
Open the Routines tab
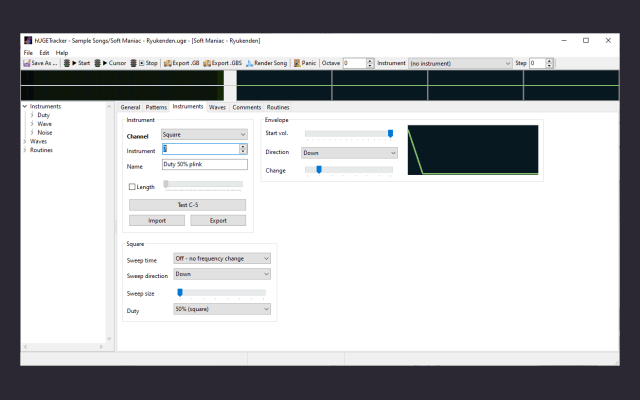point(278,107)
